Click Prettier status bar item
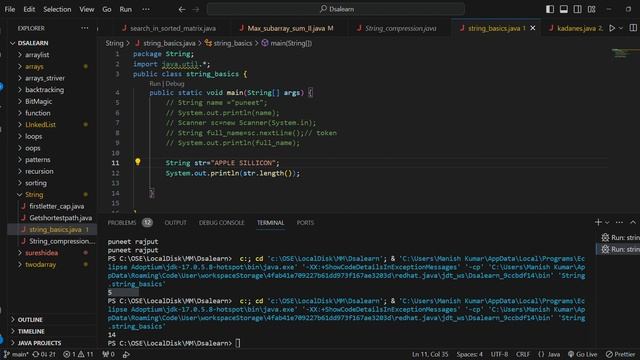This screenshot has width=640, height=360. (620, 354)
